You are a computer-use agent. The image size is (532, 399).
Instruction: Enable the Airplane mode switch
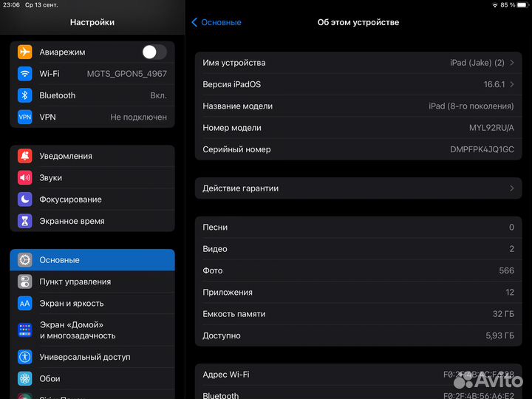click(154, 52)
